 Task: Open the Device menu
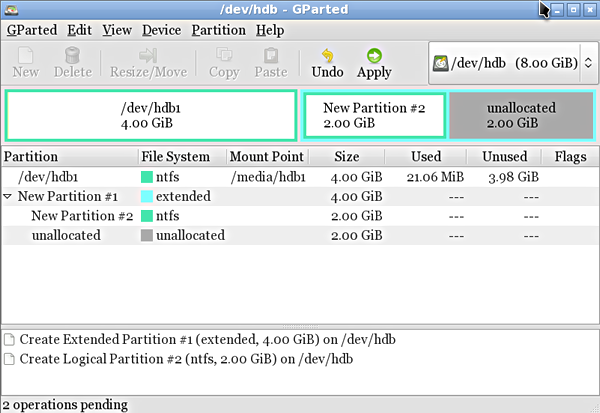click(x=161, y=30)
